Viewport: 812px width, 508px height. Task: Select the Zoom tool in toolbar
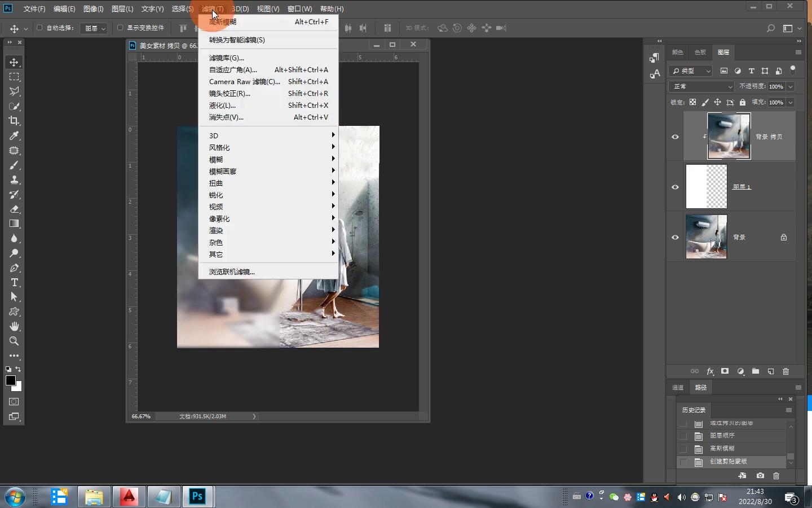pos(14,341)
